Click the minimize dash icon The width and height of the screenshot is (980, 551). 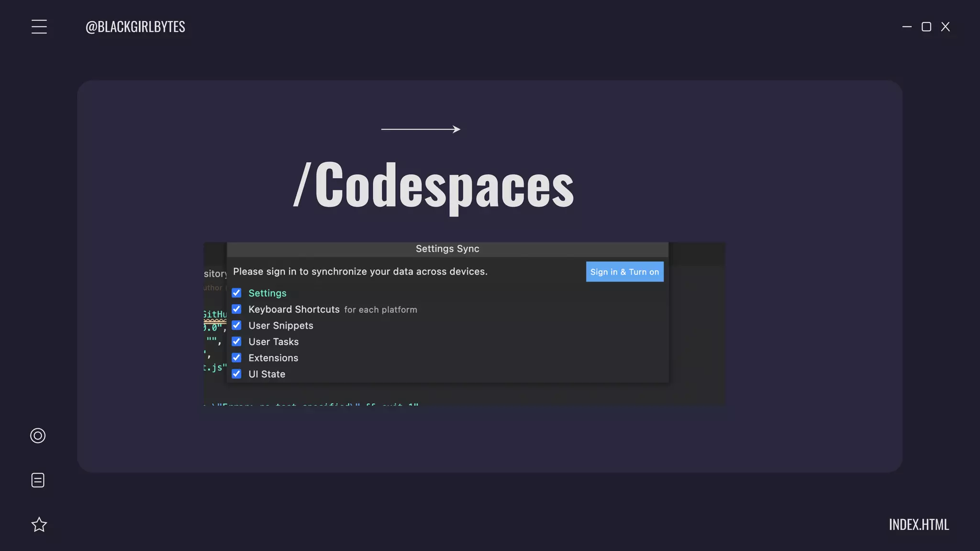(907, 27)
